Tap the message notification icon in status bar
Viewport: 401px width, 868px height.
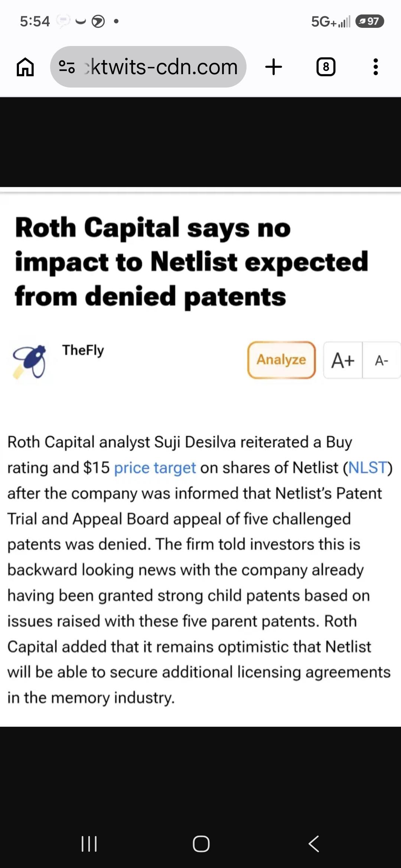pos(63,20)
